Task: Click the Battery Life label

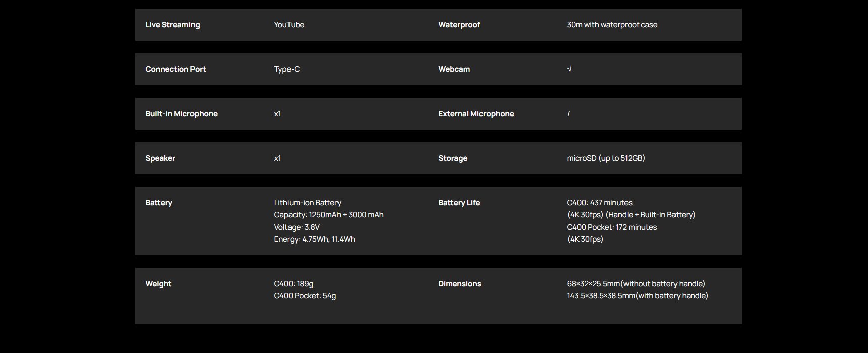Action: pyautogui.click(x=459, y=203)
